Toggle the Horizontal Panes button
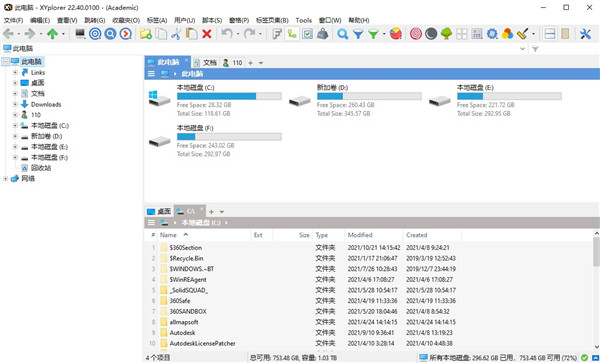This screenshot has width=600, height=363. click(x=565, y=34)
